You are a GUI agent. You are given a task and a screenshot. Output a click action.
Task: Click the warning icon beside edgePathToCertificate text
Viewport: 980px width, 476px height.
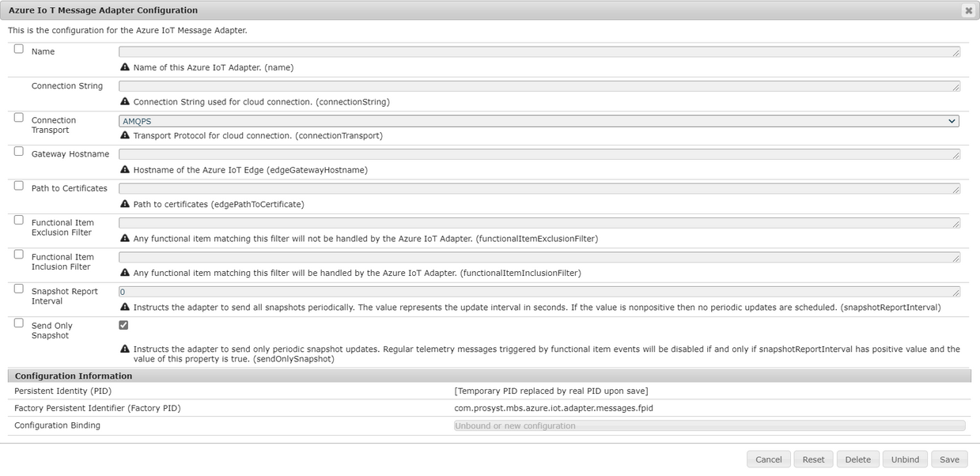125,203
